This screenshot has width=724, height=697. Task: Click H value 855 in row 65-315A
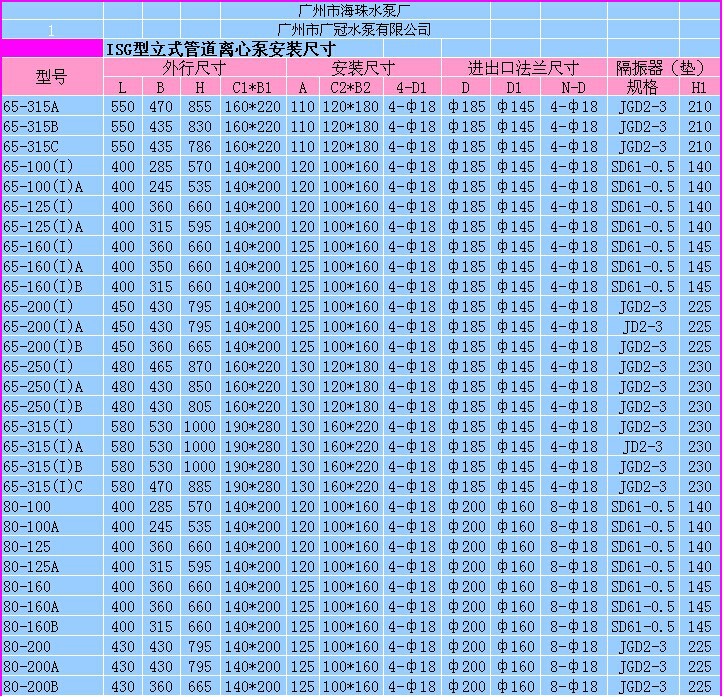pos(200,107)
